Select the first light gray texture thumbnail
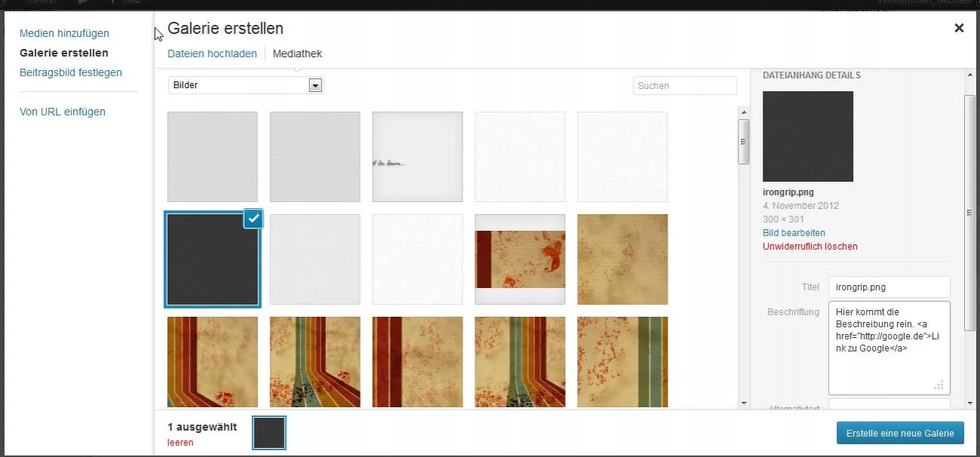Image resolution: width=980 pixels, height=457 pixels. pos(213,157)
